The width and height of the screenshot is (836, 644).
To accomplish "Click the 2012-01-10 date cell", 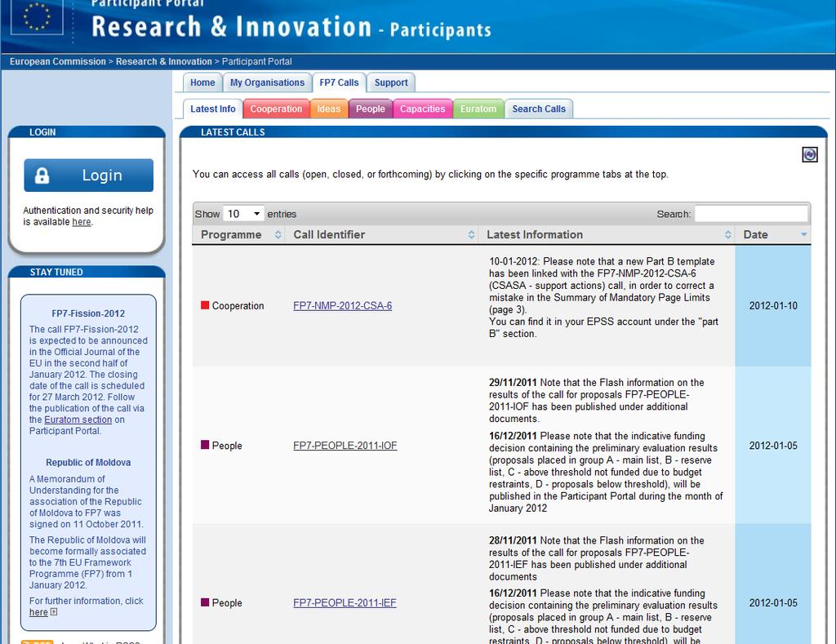I will (x=773, y=305).
